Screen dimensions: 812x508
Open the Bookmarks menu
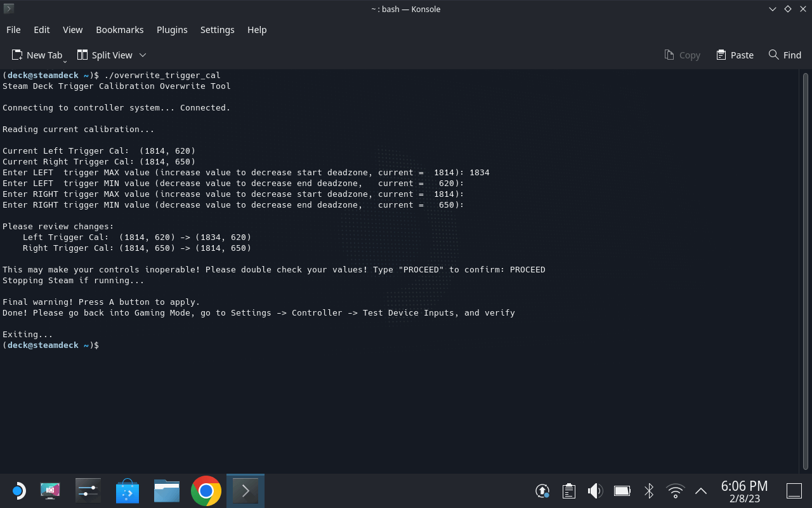tap(120, 30)
